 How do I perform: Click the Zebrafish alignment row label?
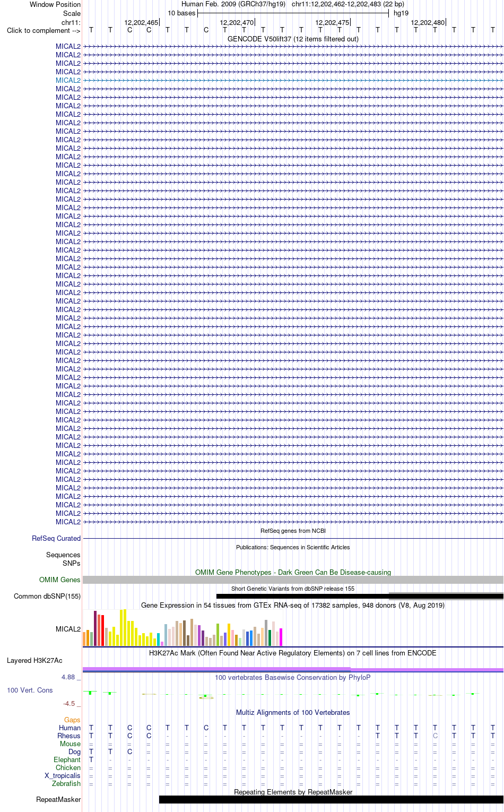66,783
